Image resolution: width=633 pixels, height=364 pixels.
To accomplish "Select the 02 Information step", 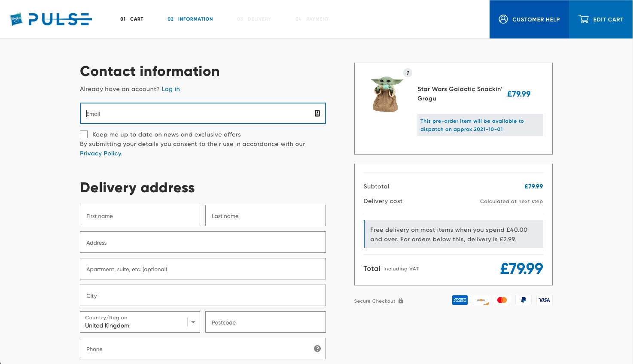I will click(x=190, y=19).
